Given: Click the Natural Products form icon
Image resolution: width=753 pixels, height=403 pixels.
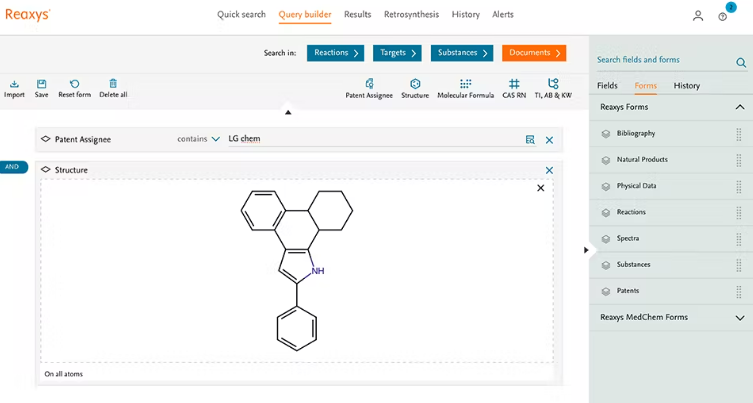Looking at the screenshot, I should click(x=606, y=160).
